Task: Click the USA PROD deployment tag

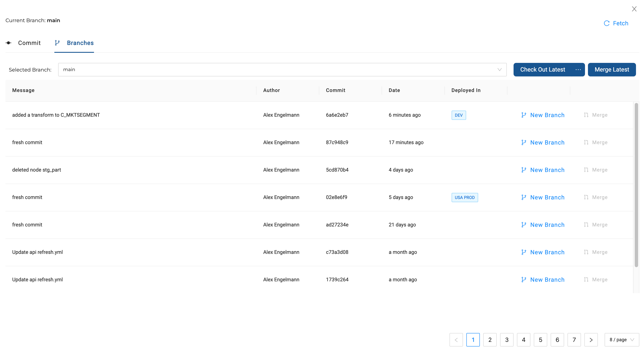Action: pyautogui.click(x=464, y=197)
